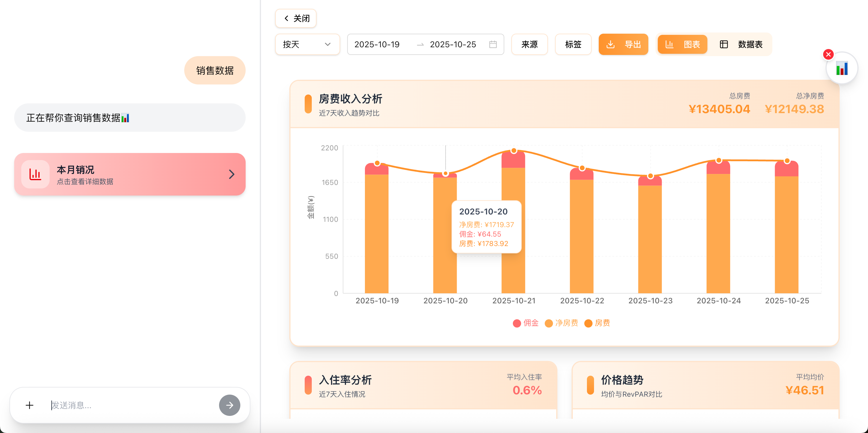Click the calendar icon in date range
The width and height of the screenshot is (868, 433).
coord(493,44)
